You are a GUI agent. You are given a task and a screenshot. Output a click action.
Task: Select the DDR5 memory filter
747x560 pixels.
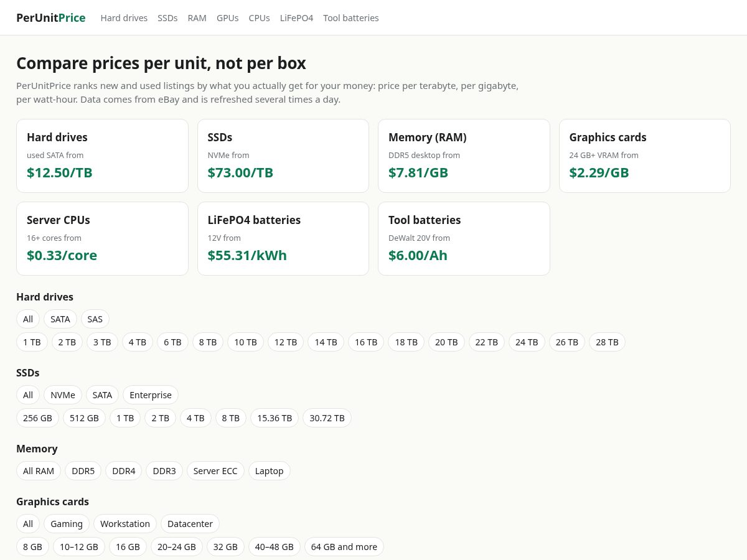pos(83,471)
